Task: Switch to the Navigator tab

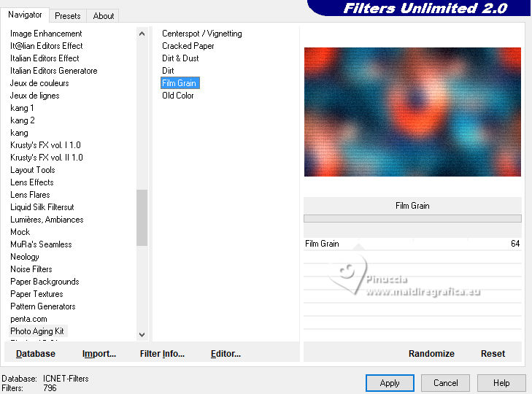Action: point(25,15)
